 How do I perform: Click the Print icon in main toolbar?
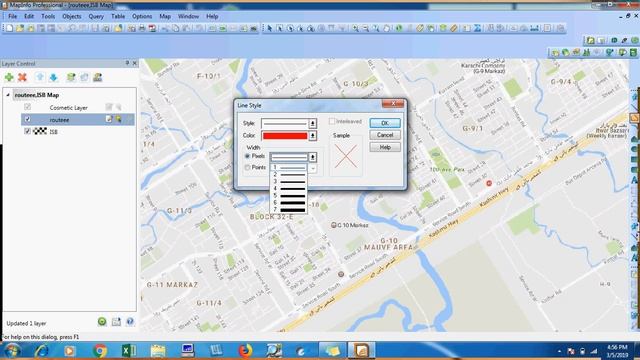[142, 28]
